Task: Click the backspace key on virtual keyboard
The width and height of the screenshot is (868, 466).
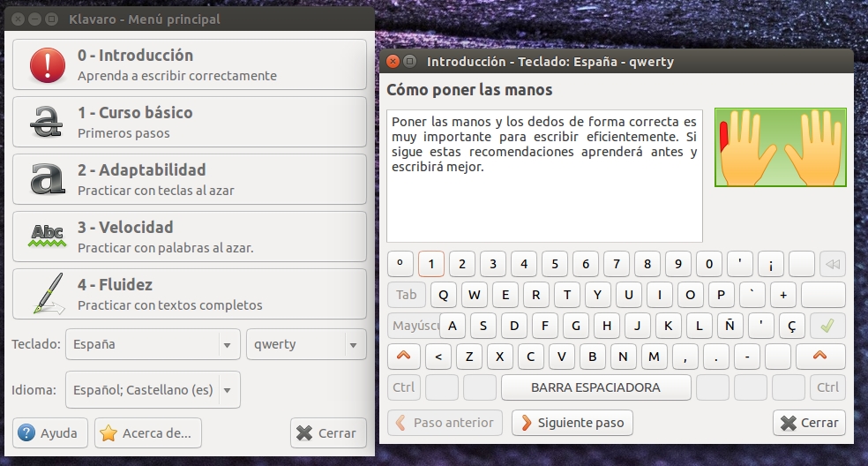Action: 832,264
